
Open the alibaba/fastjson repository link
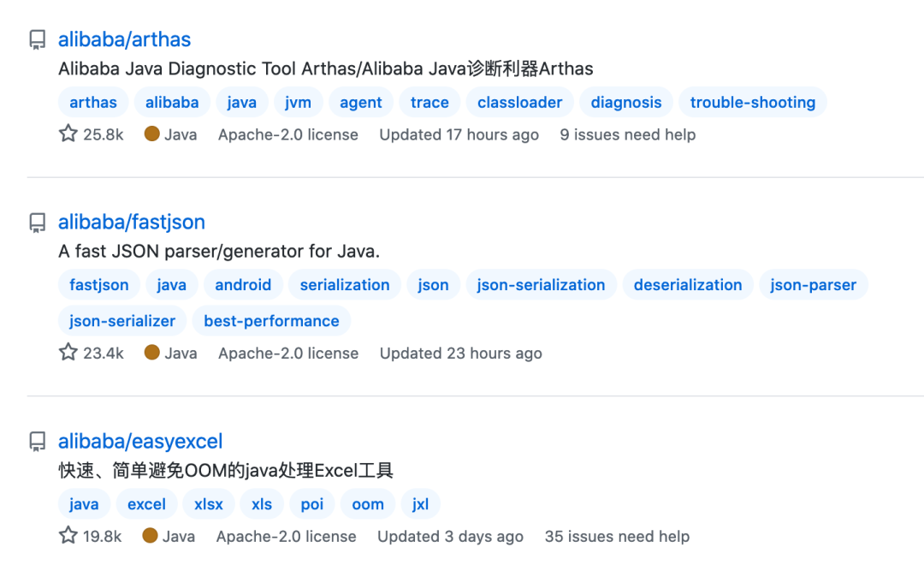132,222
